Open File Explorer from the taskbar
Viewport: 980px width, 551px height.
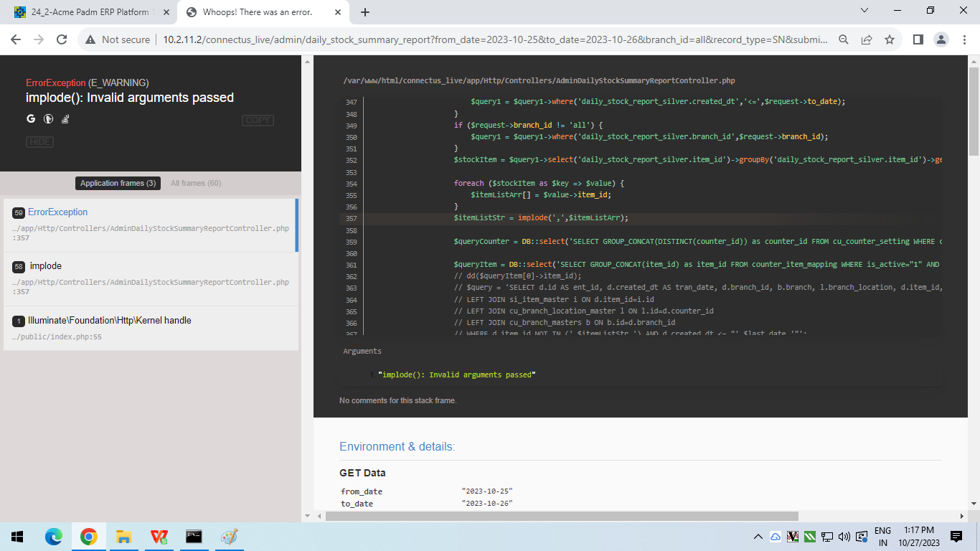[x=123, y=537]
